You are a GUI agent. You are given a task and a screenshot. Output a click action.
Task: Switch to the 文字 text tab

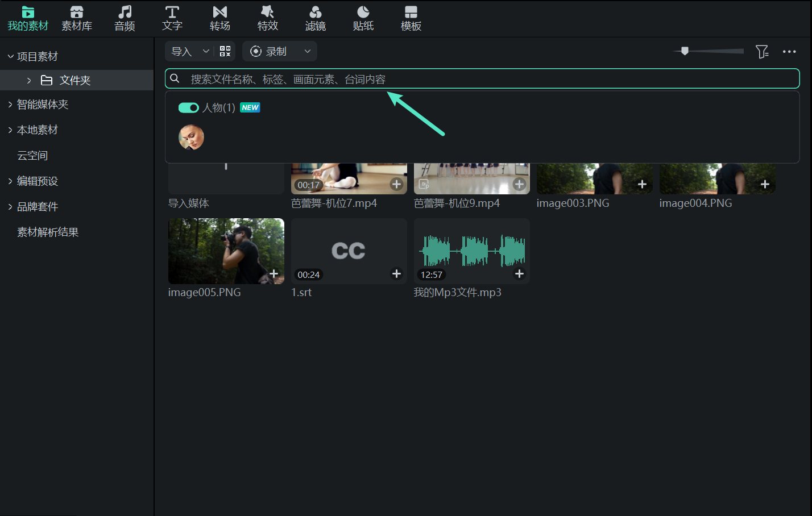[172, 19]
